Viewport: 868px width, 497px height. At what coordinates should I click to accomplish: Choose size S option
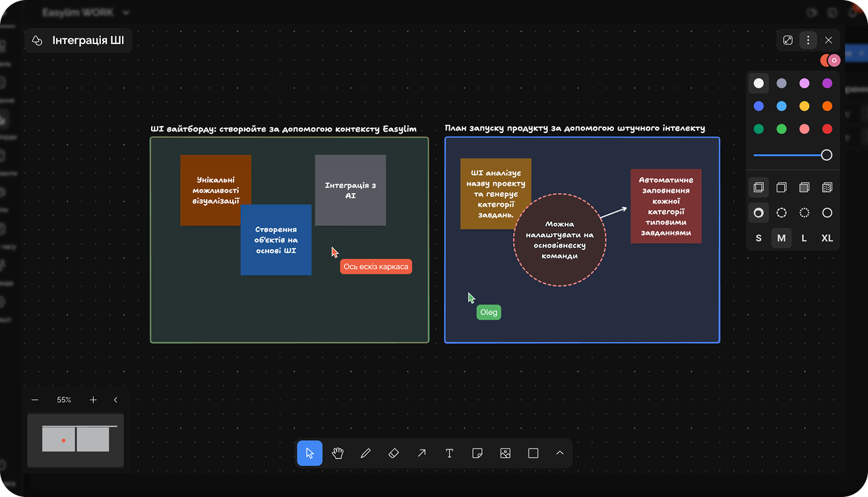click(x=759, y=238)
